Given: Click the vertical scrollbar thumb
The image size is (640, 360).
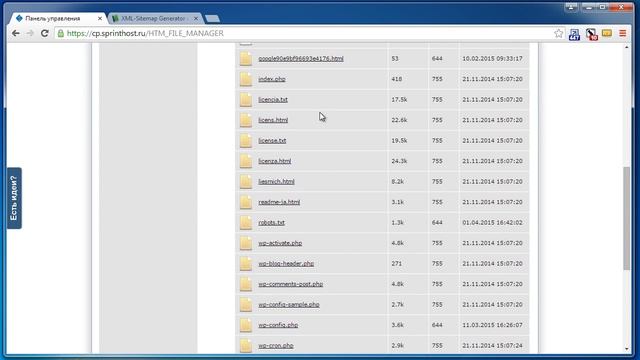Looking at the screenshot, I should coord(627,218).
